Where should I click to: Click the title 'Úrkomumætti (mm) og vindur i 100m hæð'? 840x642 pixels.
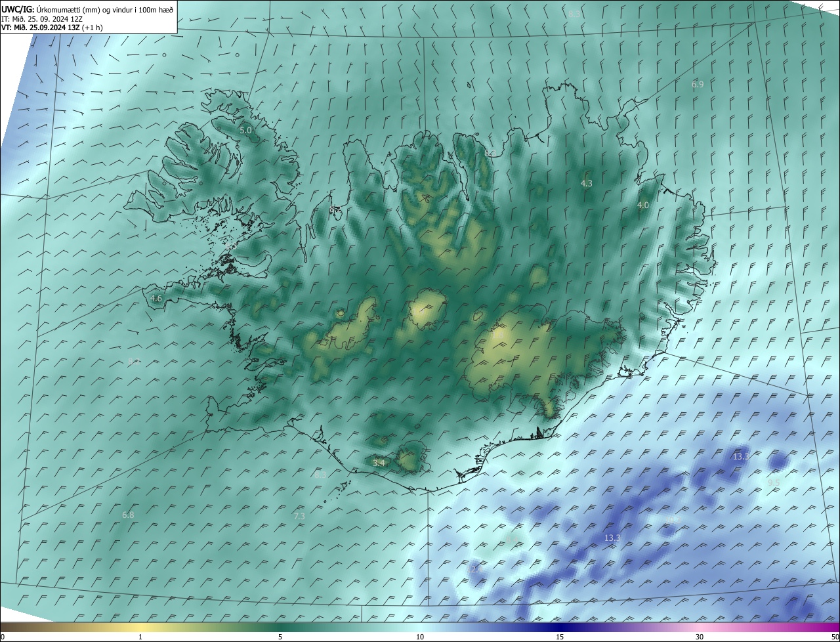tap(105, 9)
